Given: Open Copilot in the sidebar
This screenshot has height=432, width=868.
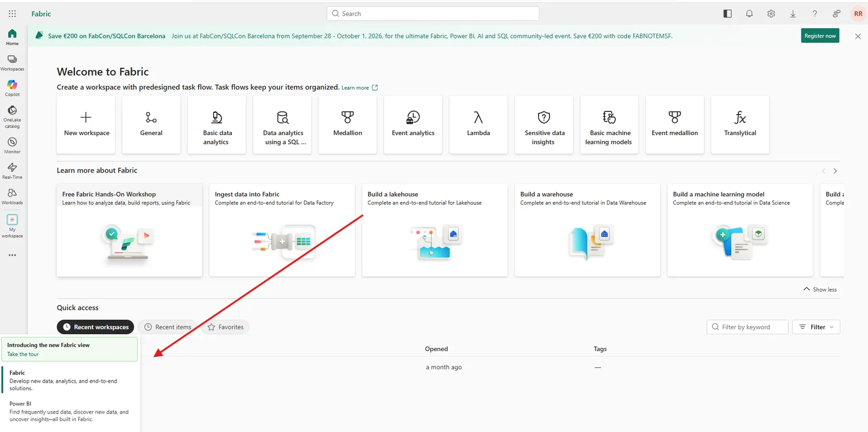Looking at the screenshot, I should coord(12,88).
